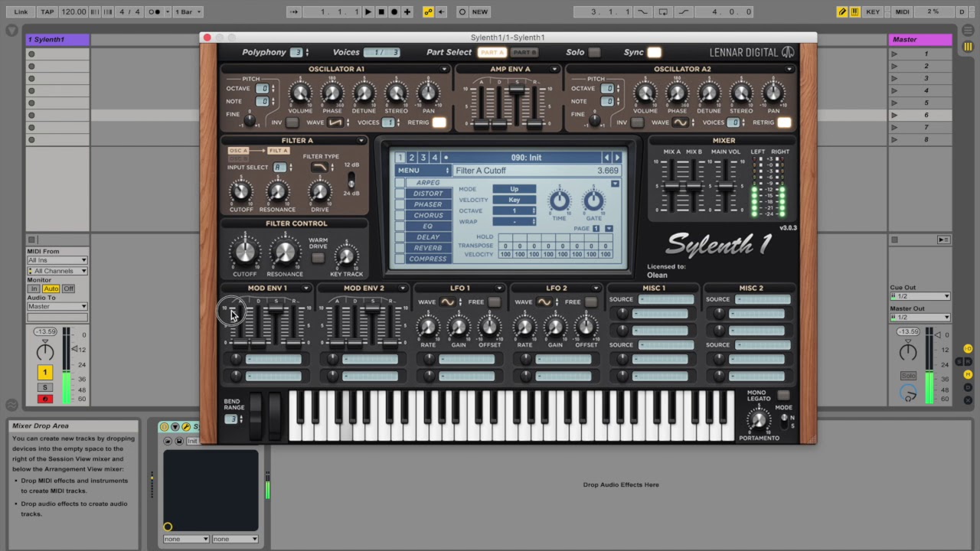Open the PHASER effect tab
Image resolution: width=980 pixels, height=551 pixels.
click(x=428, y=204)
